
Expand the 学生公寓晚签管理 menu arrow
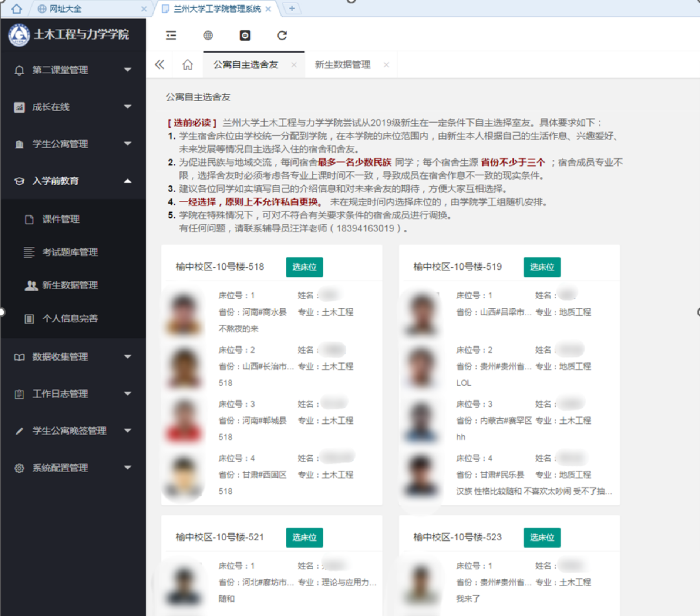tap(128, 431)
